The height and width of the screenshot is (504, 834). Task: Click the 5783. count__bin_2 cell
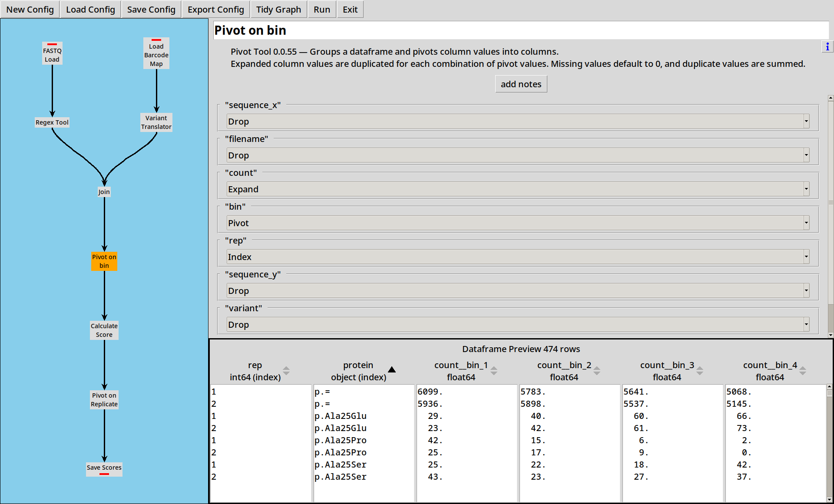point(569,392)
